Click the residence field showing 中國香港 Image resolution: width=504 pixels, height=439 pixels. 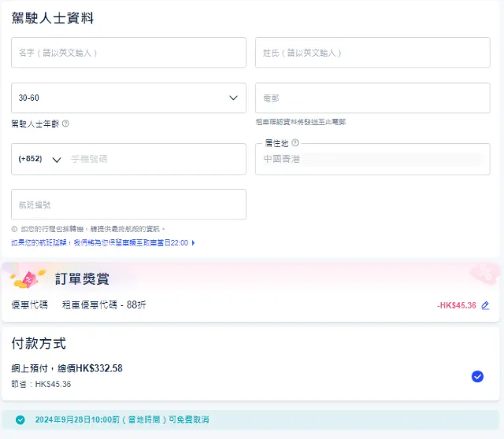[372, 159]
